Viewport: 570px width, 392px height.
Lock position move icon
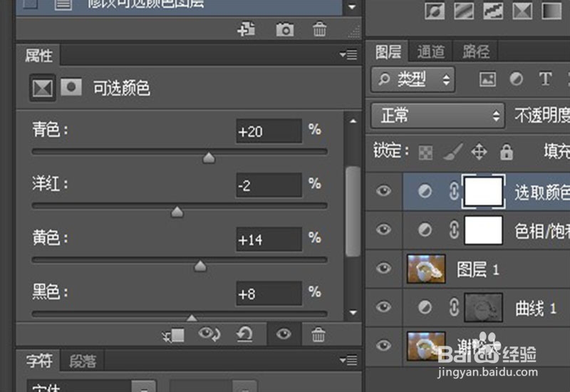[x=479, y=152]
